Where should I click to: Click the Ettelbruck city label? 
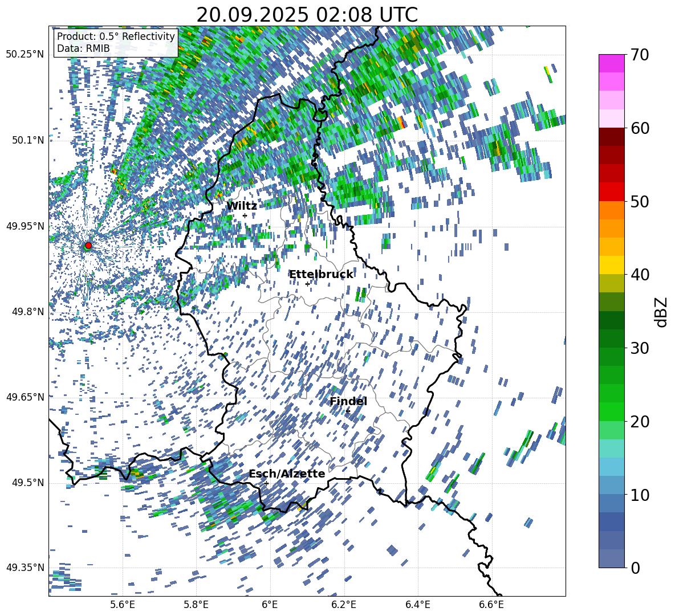(321, 275)
